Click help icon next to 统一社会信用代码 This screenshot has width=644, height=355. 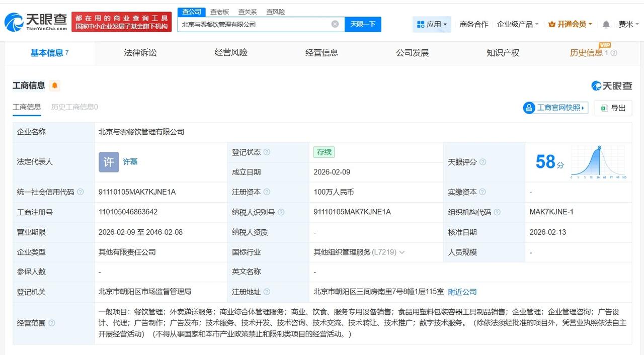pos(80,192)
